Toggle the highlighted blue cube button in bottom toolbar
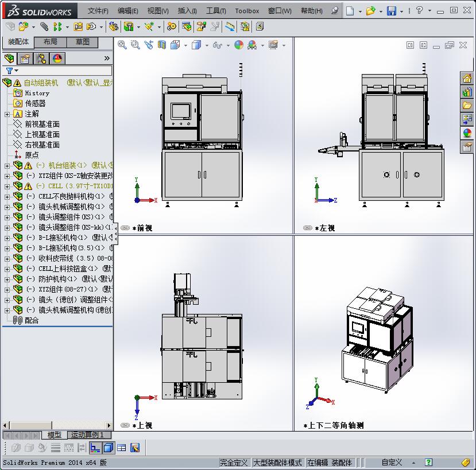The image size is (476, 470). pyautogui.click(x=109, y=448)
